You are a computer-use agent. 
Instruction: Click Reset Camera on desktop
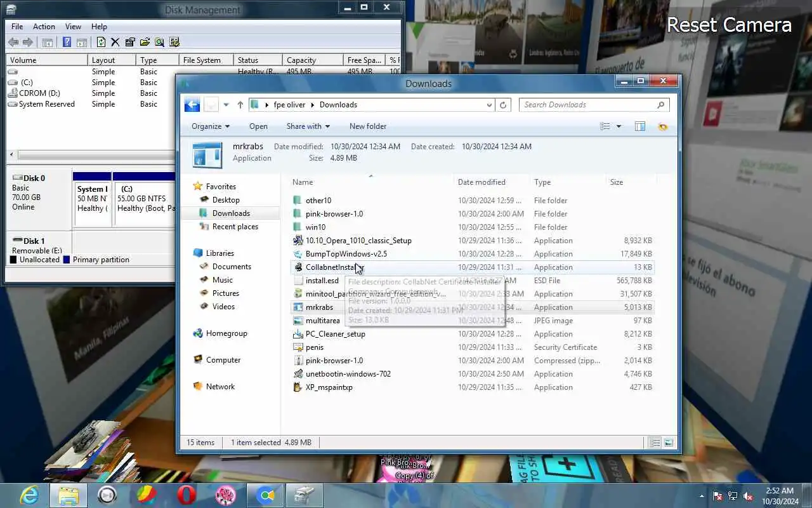pyautogui.click(x=729, y=25)
